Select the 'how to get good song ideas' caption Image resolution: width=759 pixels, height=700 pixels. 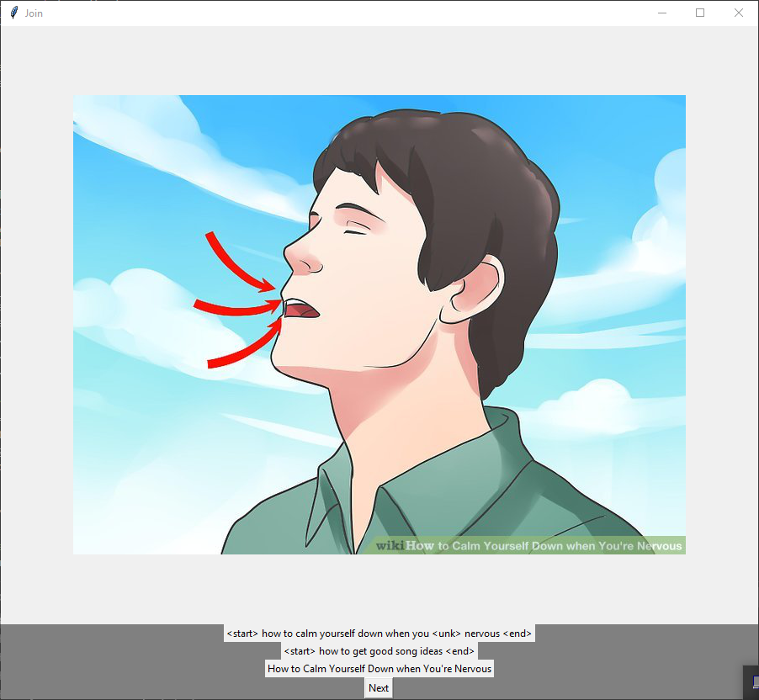pyautogui.click(x=379, y=651)
